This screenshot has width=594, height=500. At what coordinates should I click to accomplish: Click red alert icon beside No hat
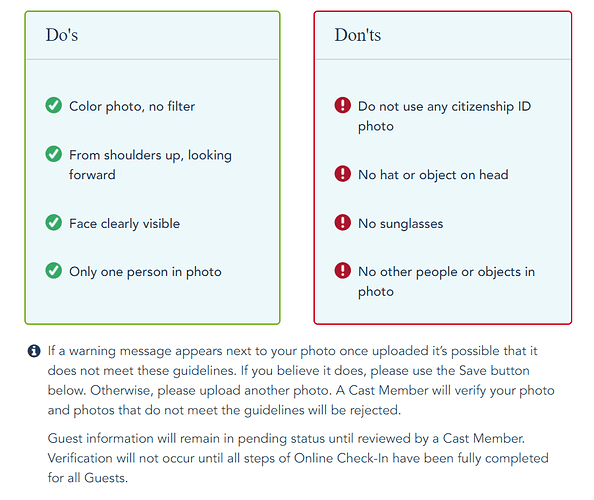pos(342,174)
